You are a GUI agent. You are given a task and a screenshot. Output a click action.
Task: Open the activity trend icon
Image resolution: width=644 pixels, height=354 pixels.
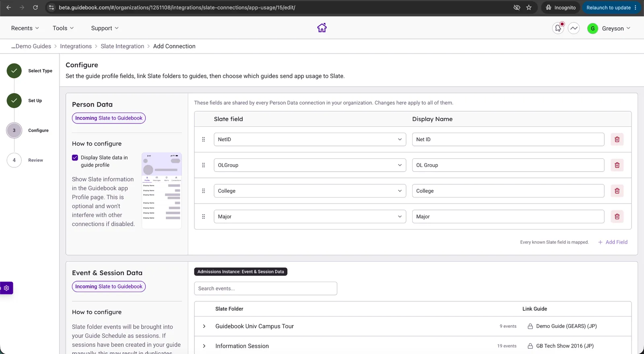coord(574,28)
